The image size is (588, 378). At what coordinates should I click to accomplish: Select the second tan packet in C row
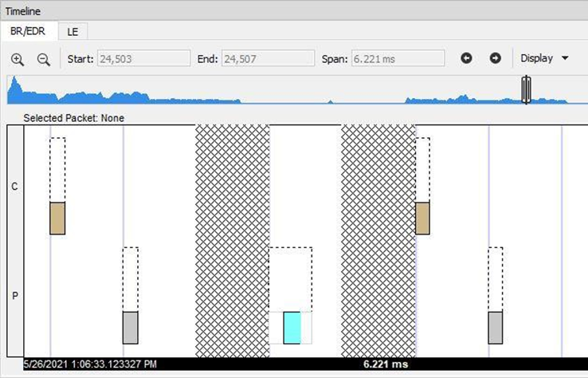coord(422,218)
